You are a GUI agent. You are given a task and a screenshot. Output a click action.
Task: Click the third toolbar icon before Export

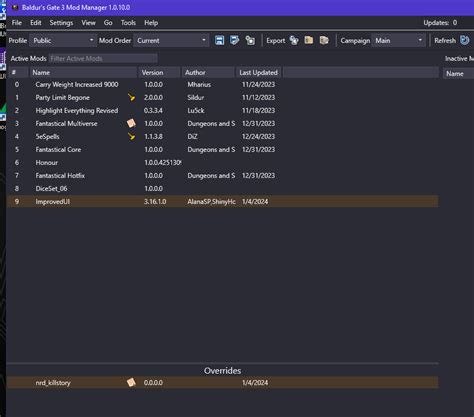coord(250,40)
